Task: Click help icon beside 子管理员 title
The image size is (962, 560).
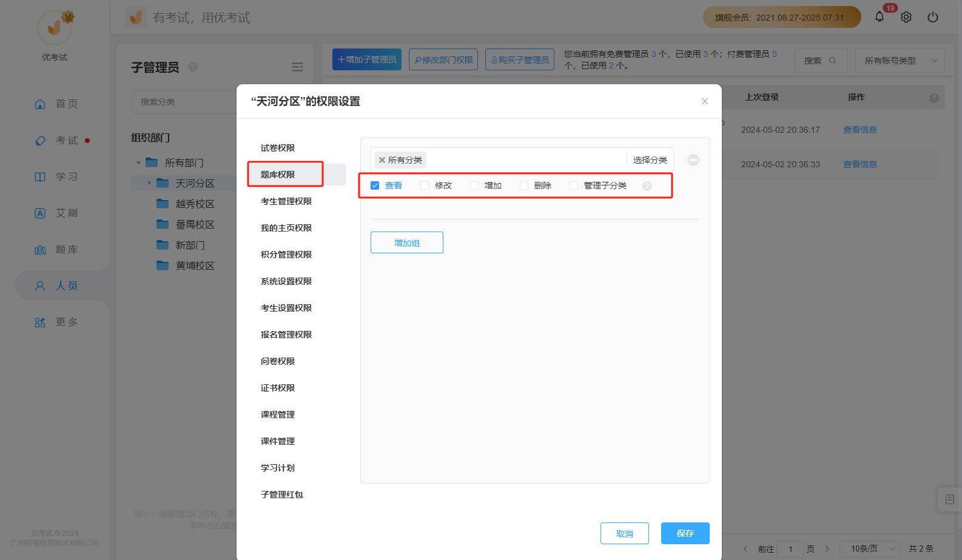Action: [x=193, y=67]
